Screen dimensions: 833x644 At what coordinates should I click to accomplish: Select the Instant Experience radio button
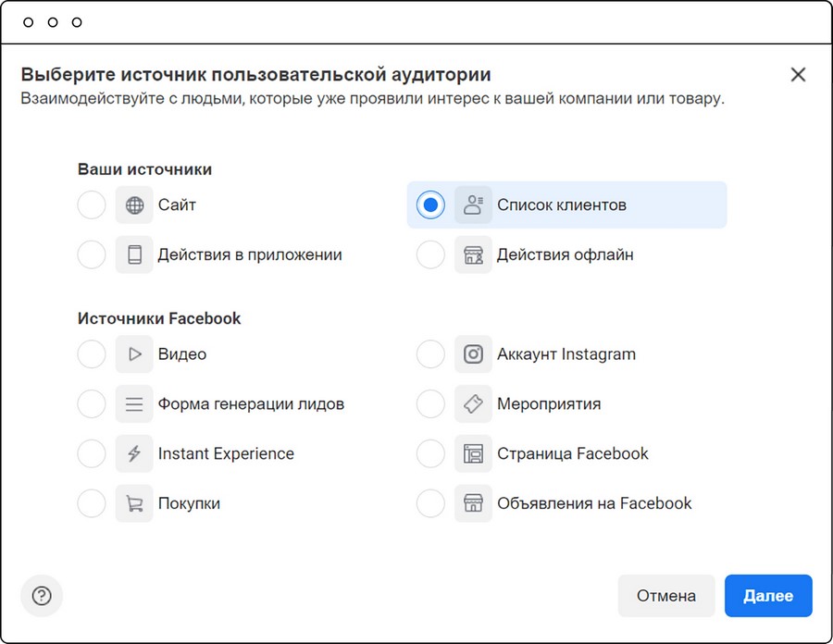point(92,453)
